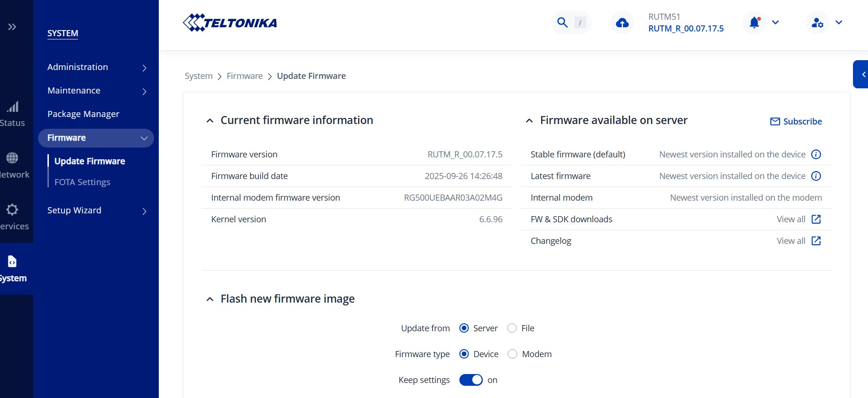Click the cloud upload icon
Screen dimensions: 868x398
pos(622,23)
